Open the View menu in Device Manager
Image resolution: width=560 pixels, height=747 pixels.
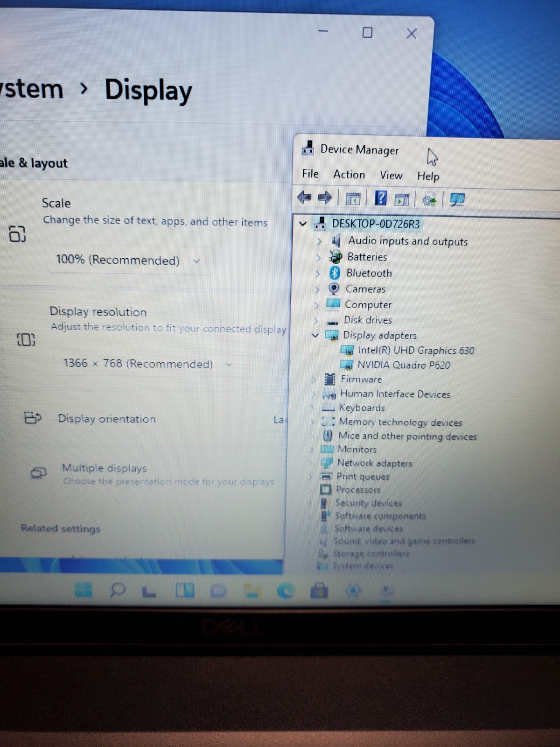pos(391,175)
